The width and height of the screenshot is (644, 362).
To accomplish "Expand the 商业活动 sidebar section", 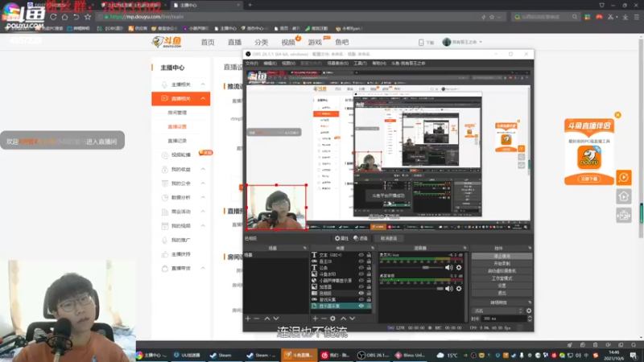I will (203, 212).
